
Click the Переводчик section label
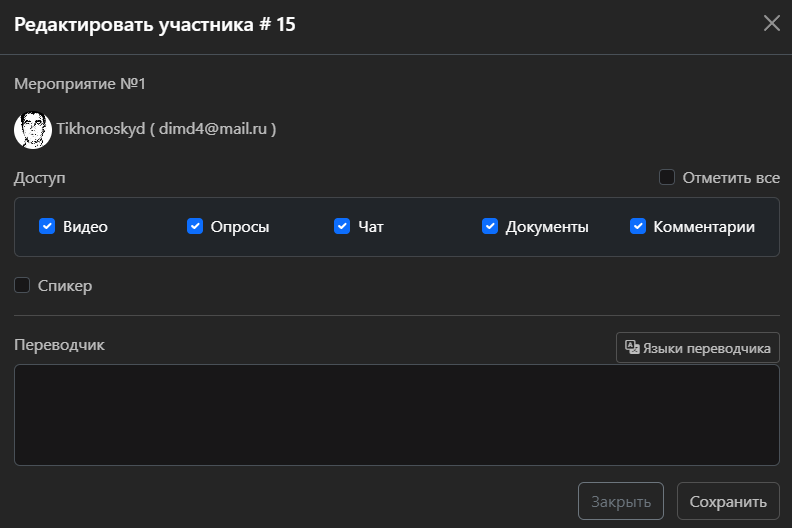click(x=59, y=345)
